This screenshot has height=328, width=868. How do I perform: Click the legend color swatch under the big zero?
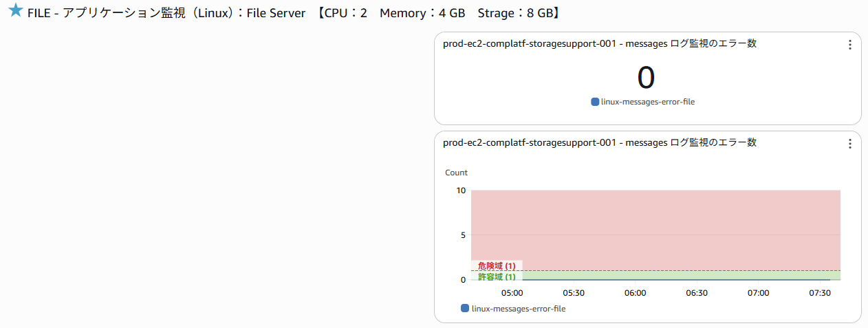tap(595, 102)
